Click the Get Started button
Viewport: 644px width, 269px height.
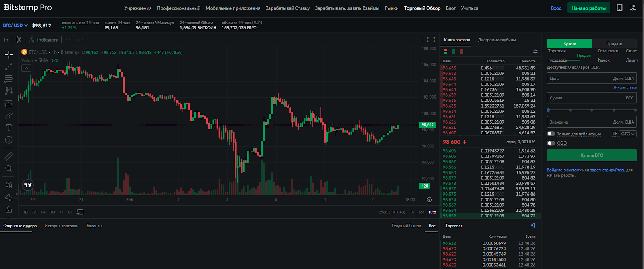click(588, 8)
